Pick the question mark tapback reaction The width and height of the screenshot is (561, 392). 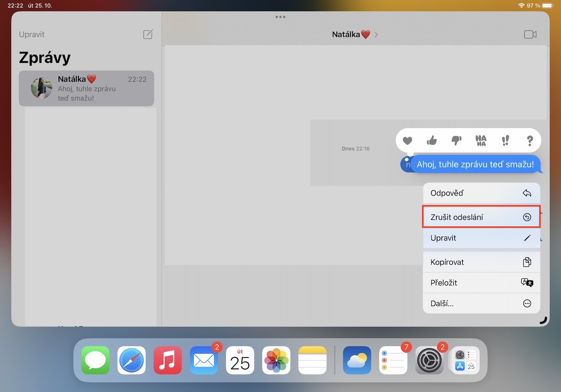click(x=530, y=141)
